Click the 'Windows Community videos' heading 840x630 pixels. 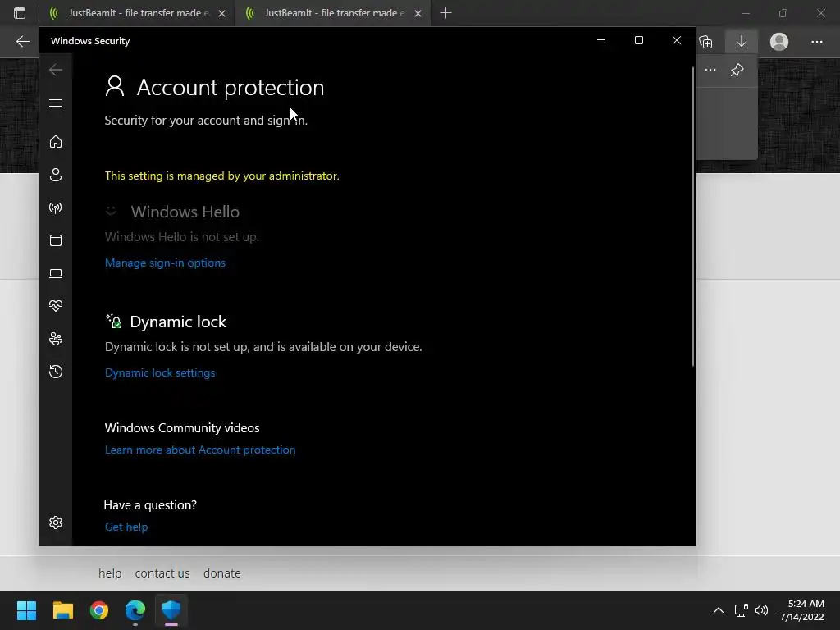coord(182,427)
